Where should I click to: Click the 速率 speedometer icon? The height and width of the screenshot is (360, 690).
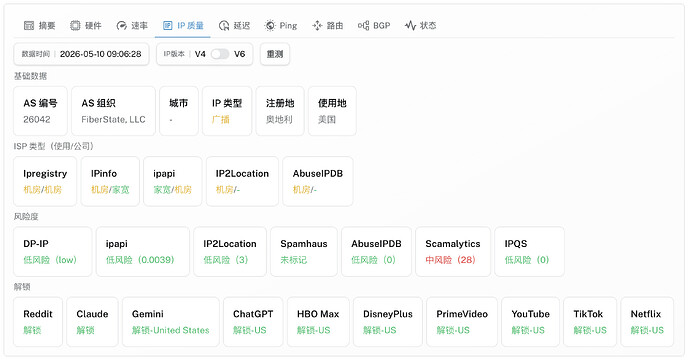pos(121,26)
